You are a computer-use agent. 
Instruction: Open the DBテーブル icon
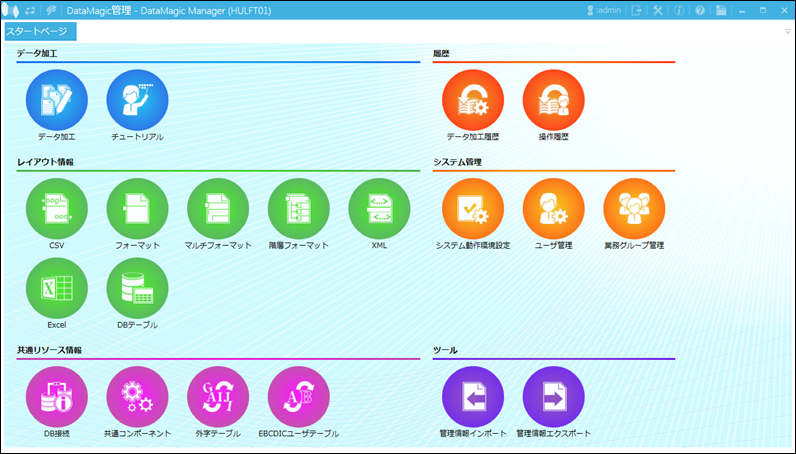click(137, 288)
